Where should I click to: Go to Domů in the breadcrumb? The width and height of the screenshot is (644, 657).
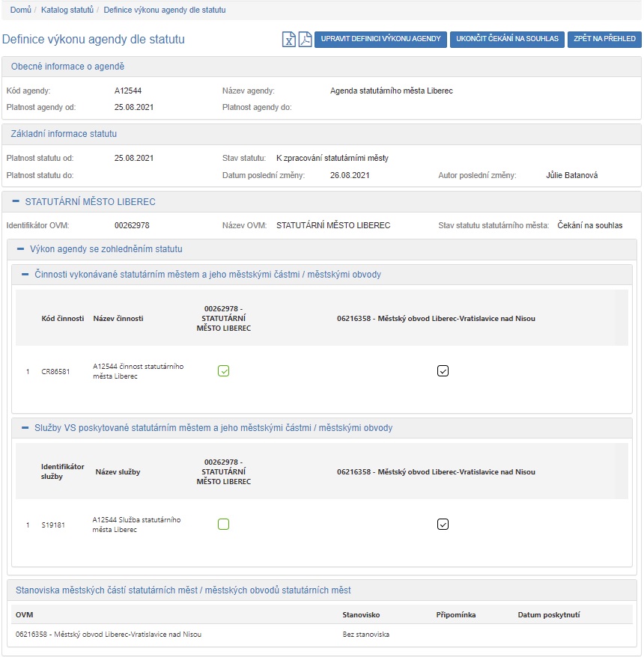(20, 10)
